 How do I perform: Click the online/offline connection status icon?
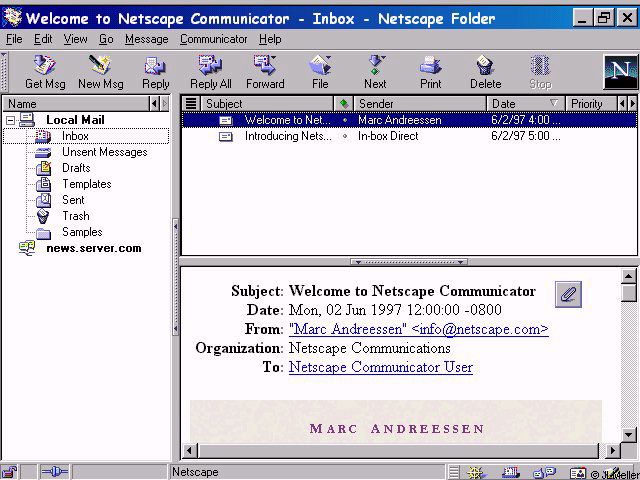[x=54, y=472]
